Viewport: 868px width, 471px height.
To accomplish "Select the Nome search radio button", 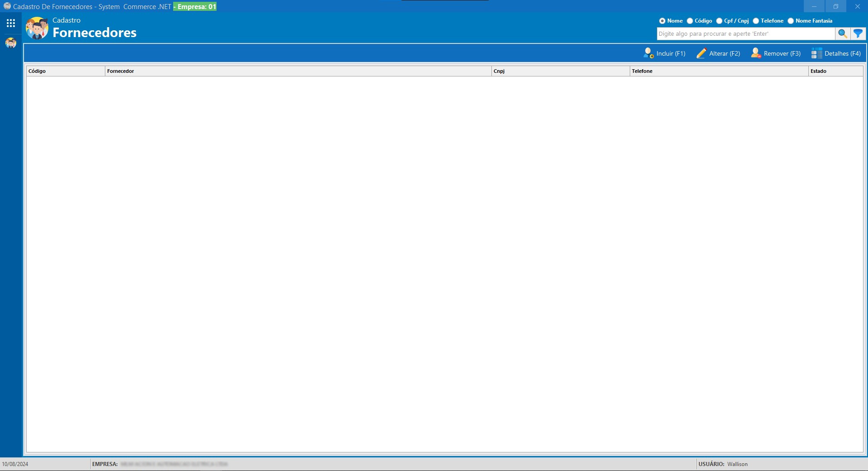I will tap(662, 21).
